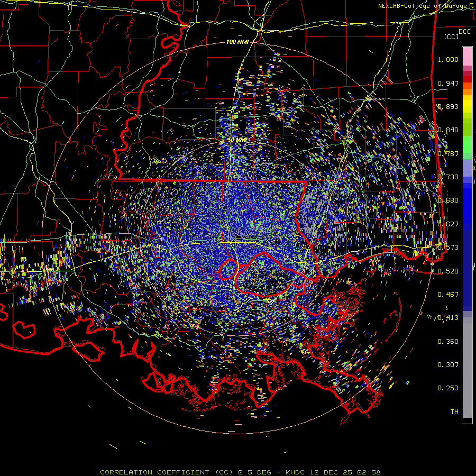The height and width of the screenshot is (476, 476).
Task: Click the 0.787 scale value
Action: click(448, 153)
